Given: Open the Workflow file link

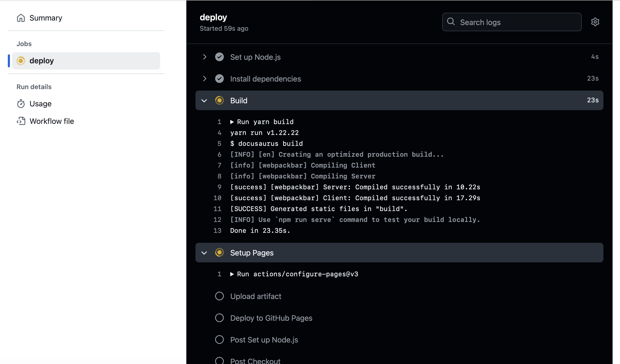Looking at the screenshot, I should [x=52, y=121].
